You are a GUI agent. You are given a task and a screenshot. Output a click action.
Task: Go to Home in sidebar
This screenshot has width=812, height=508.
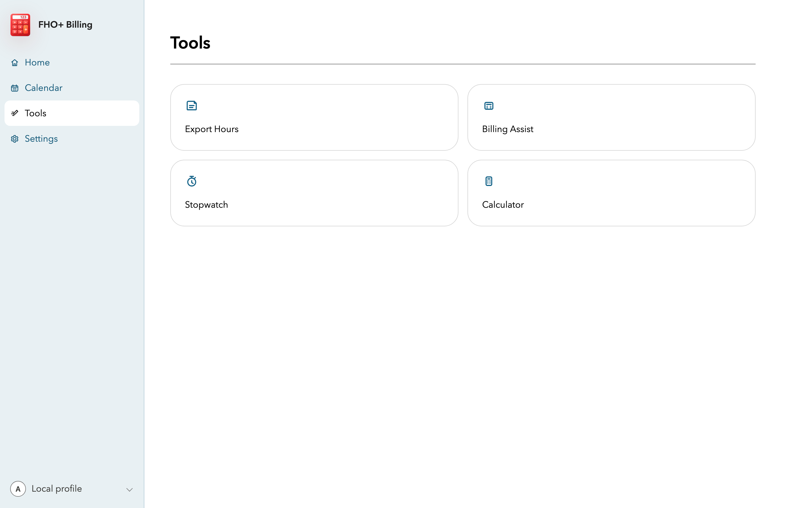(72, 62)
